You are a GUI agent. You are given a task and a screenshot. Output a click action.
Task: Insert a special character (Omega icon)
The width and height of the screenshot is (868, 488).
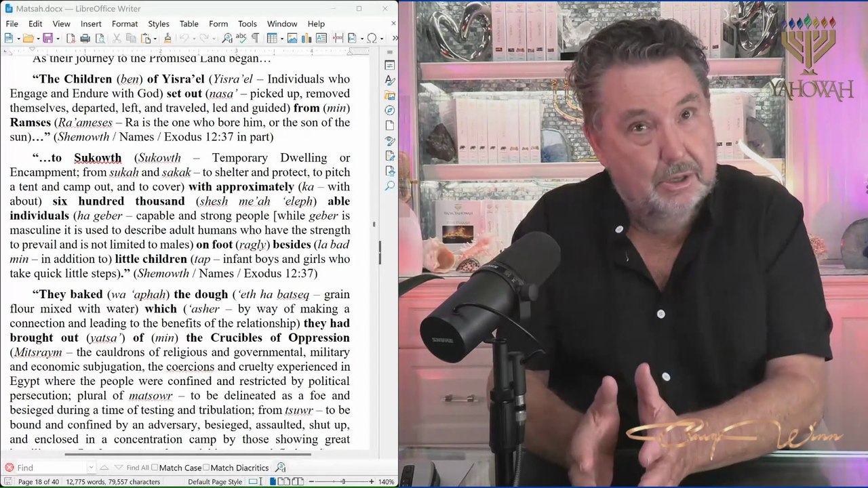coord(372,39)
